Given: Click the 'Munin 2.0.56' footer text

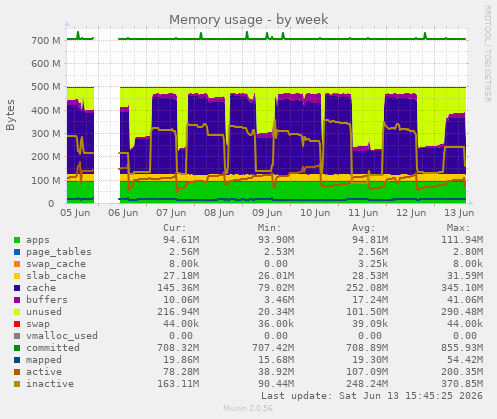Looking at the screenshot, I should point(248,408).
